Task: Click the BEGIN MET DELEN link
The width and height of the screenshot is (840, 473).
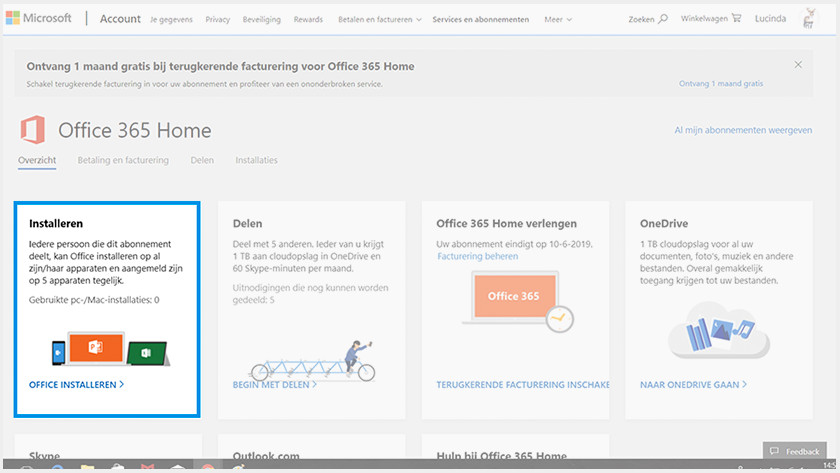Action: click(274, 385)
